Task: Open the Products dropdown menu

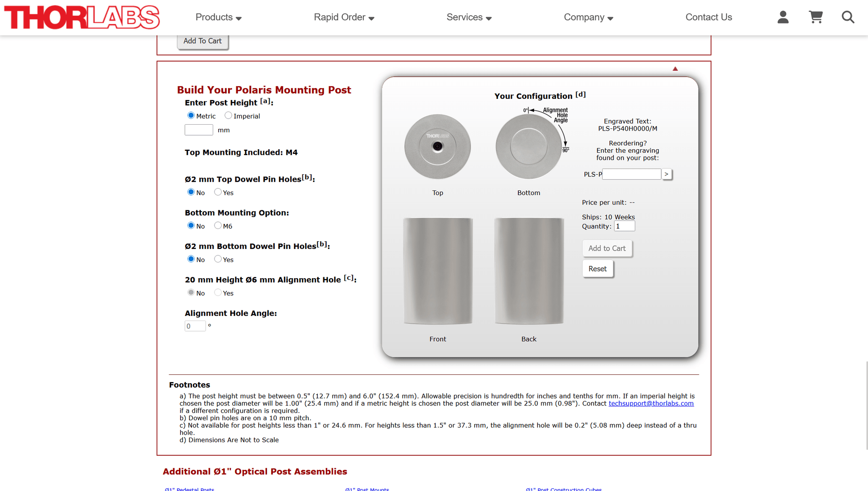Action: (218, 17)
